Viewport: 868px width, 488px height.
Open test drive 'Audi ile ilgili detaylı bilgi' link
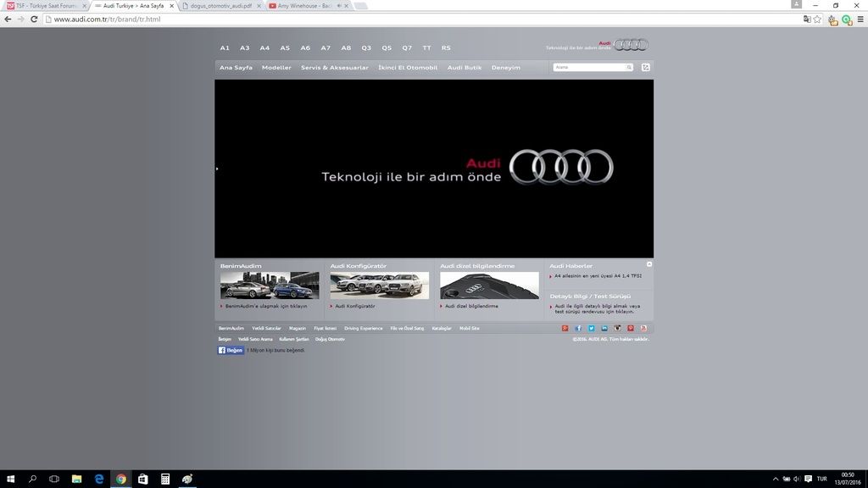(x=598, y=308)
